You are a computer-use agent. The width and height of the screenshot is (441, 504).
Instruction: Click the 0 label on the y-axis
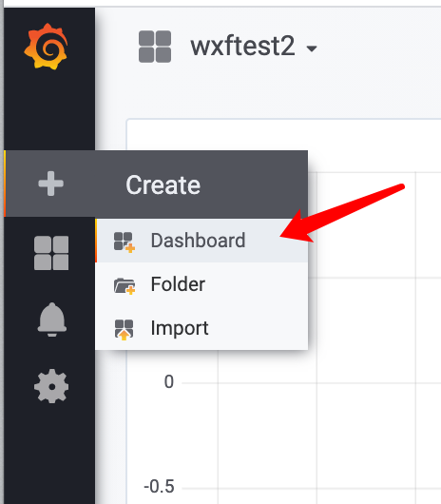(169, 382)
